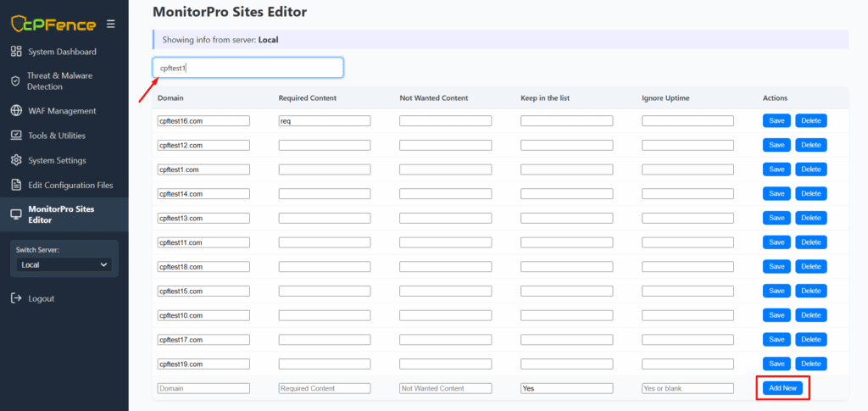Click the System Settings gear icon
The height and width of the screenshot is (411, 868).
point(15,160)
